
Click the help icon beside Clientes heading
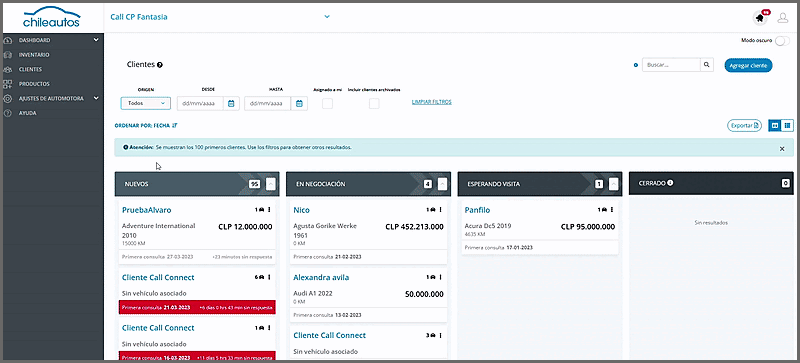point(160,65)
